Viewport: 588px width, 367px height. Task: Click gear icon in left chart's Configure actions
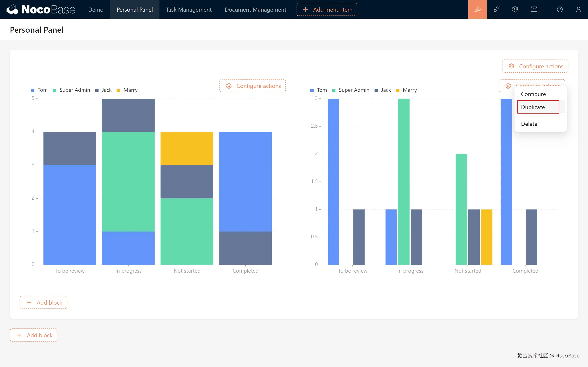click(x=229, y=86)
